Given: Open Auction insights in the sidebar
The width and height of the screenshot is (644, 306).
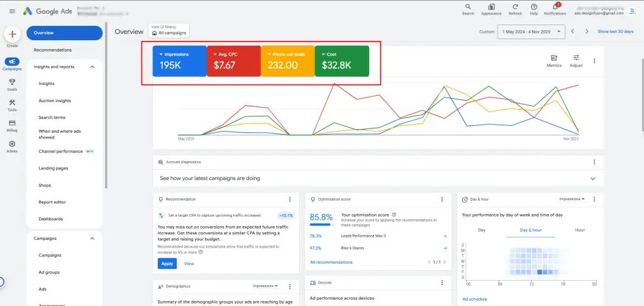Looking at the screenshot, I should [55, 100].
